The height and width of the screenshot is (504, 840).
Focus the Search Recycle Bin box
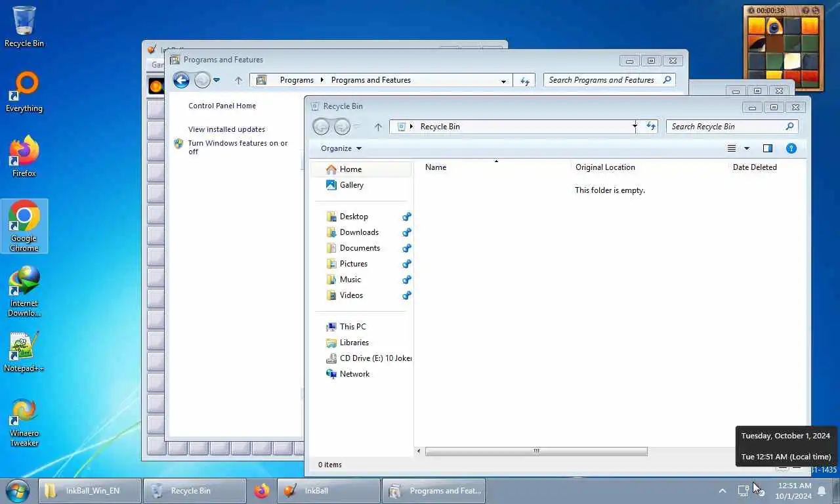(x=733, y=127)
